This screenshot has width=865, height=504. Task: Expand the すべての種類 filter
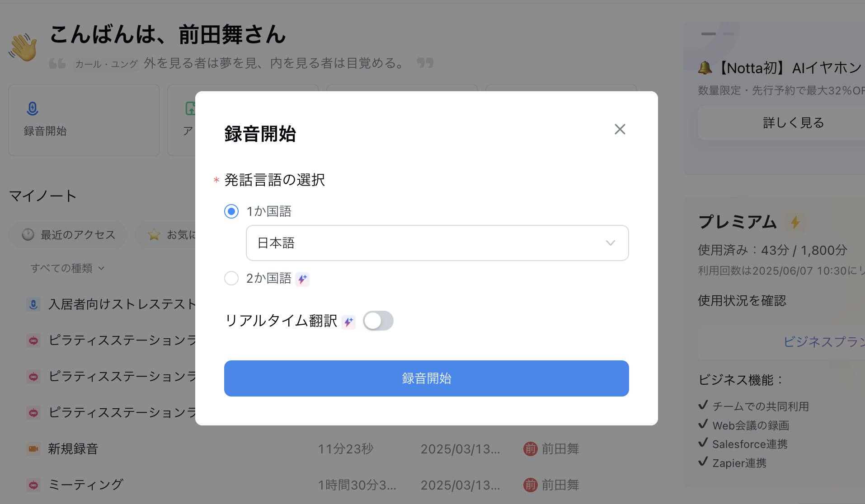[x=67, y=268]
